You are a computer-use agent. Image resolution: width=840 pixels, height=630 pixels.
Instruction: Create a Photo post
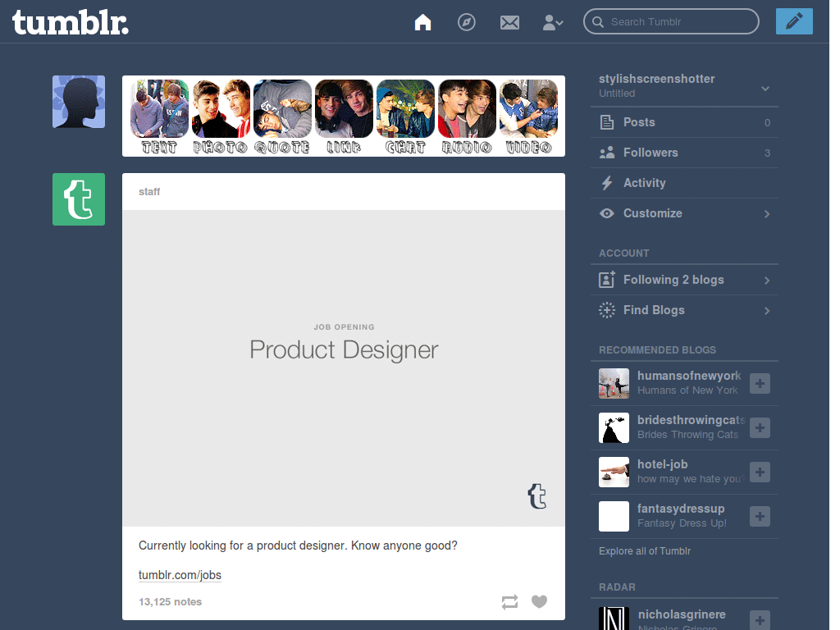point(221,116)
